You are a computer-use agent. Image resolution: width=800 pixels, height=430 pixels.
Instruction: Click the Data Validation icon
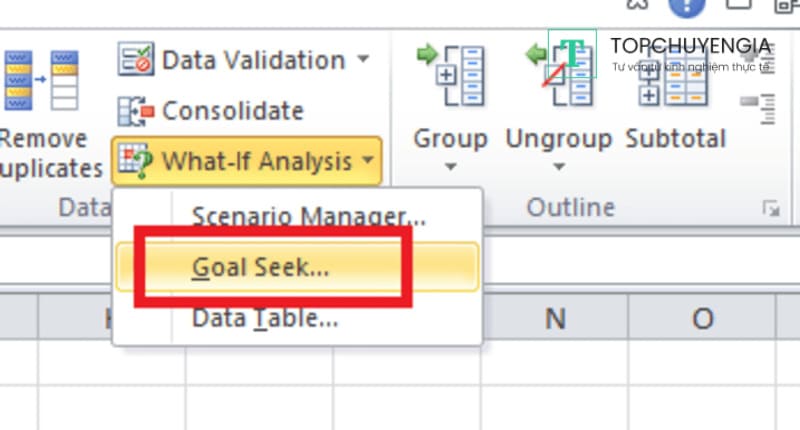click(x=136, y=59)
